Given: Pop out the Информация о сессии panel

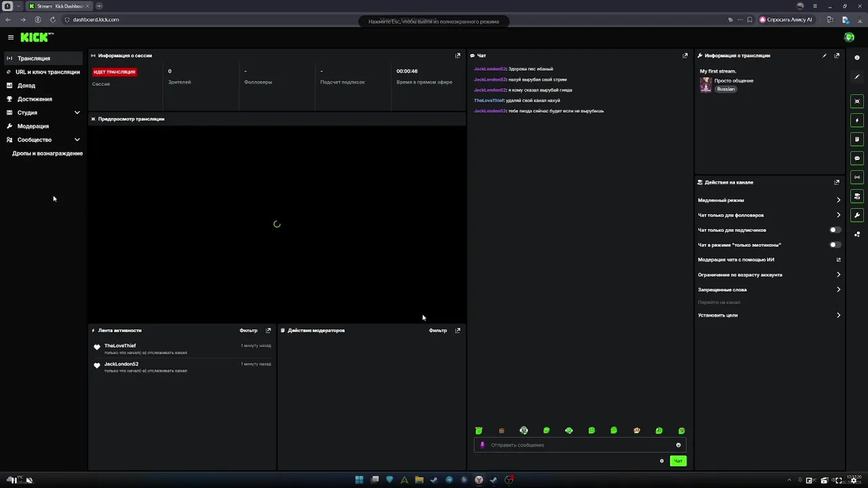Looking at the screenshot, I should [458, 56].
